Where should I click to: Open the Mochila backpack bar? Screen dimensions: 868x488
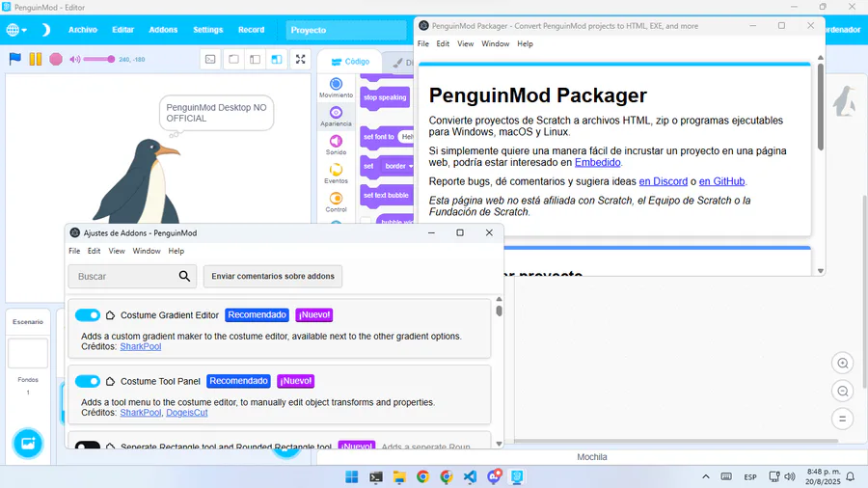pyautogui.click(x=592, y=457)
